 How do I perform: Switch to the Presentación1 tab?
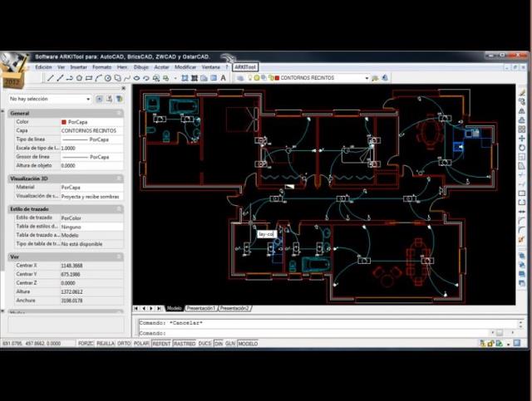coord(201,308)
